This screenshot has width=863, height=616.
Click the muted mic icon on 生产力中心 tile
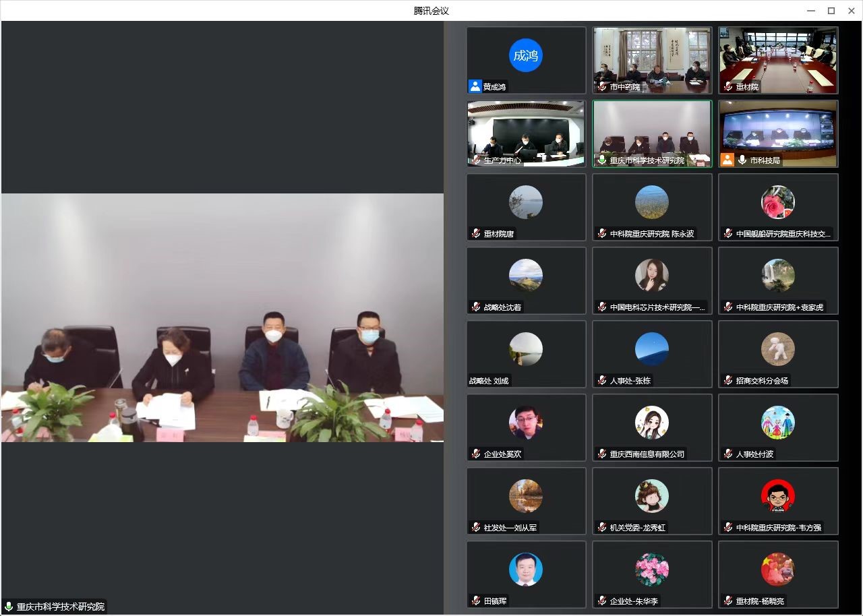coord(475,160)
